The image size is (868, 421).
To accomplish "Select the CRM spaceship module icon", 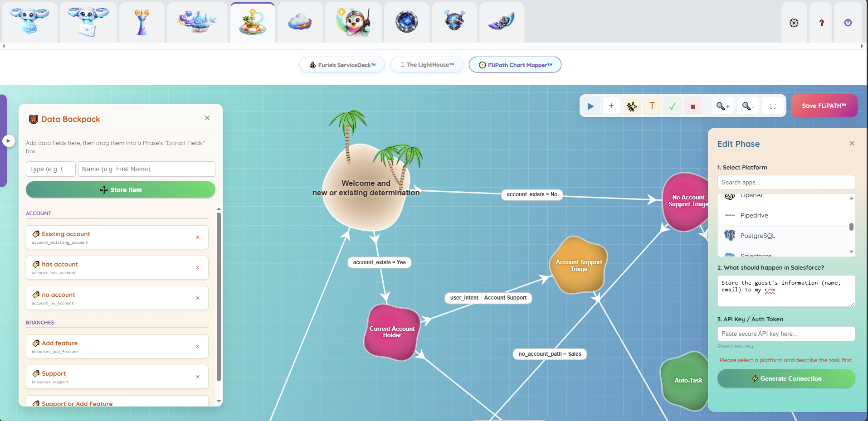I will pyautogui.click(x=197, y=21).
